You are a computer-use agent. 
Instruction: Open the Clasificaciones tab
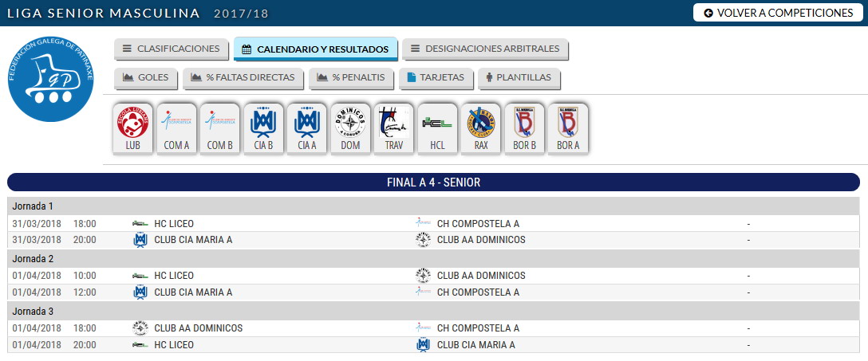click(171, 49)
